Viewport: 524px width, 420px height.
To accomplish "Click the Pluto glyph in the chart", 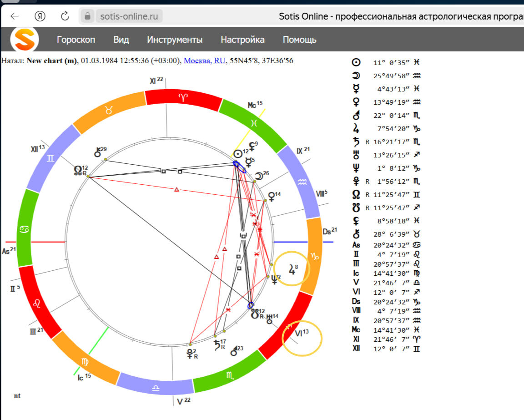I will point(190,354).
